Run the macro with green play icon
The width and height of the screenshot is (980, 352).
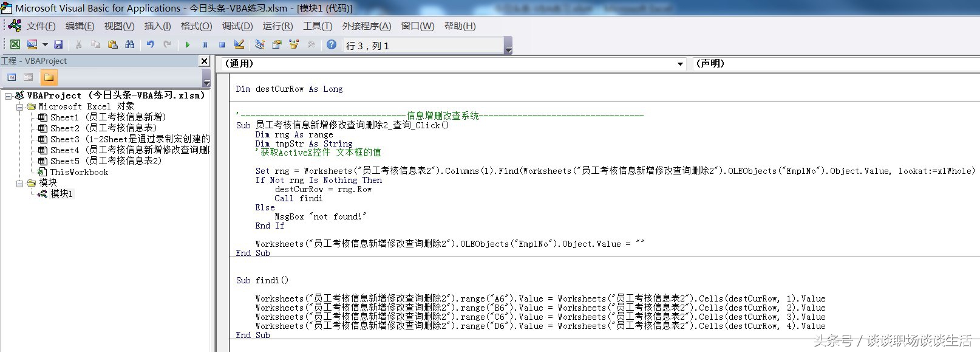tap(188, 44)
